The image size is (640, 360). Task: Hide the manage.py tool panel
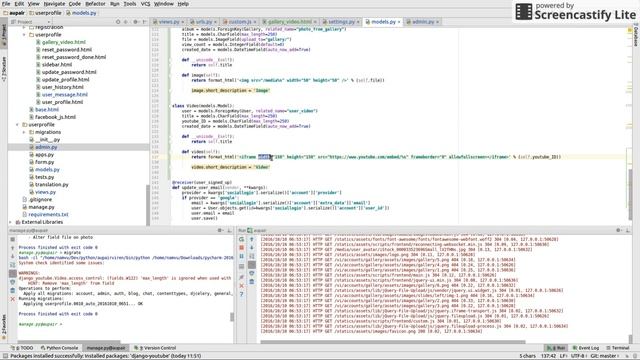coord(229,230)
